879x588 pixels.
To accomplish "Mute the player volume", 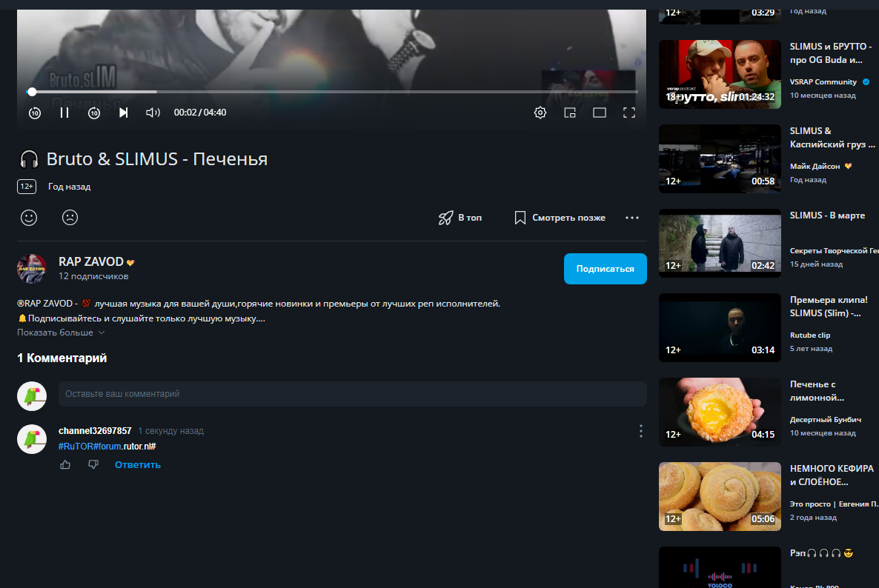I will [x=153, y=113].
